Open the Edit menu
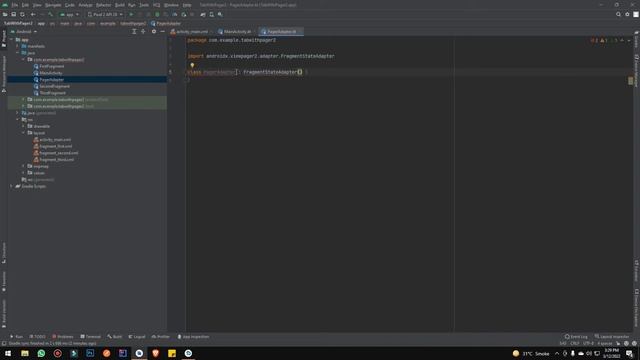This screenshot has width=640, height=360. pyautogui.click(x=25, y=5)
